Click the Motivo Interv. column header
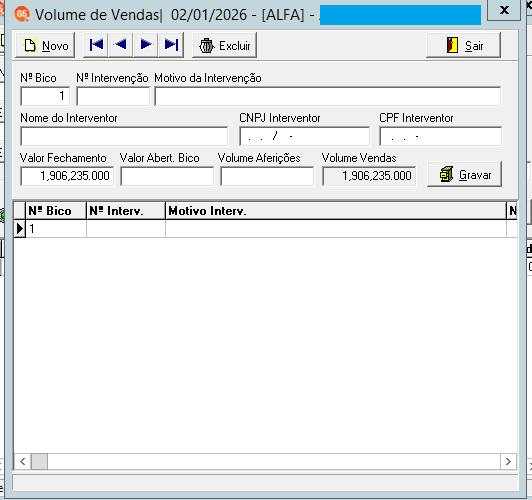This screenshot has height=500, width=532. point(336,211)
